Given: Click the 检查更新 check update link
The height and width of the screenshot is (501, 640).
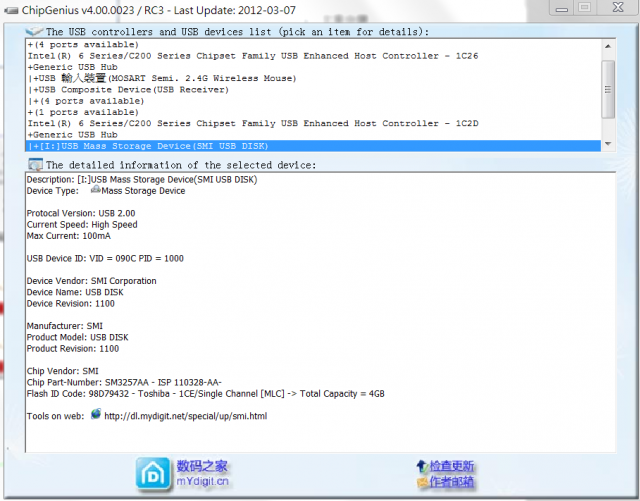Looking at the screenshot, I should tap(451, 466).
